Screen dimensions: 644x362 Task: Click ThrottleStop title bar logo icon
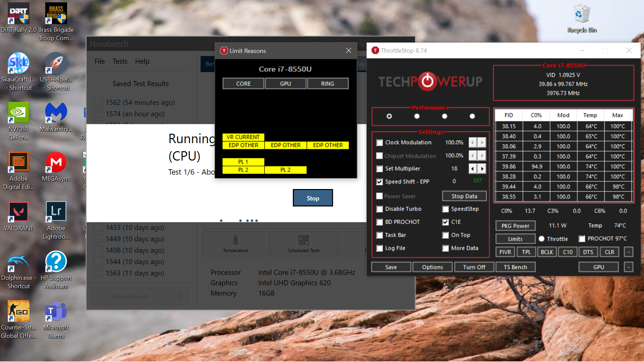(x=375, y=51)
